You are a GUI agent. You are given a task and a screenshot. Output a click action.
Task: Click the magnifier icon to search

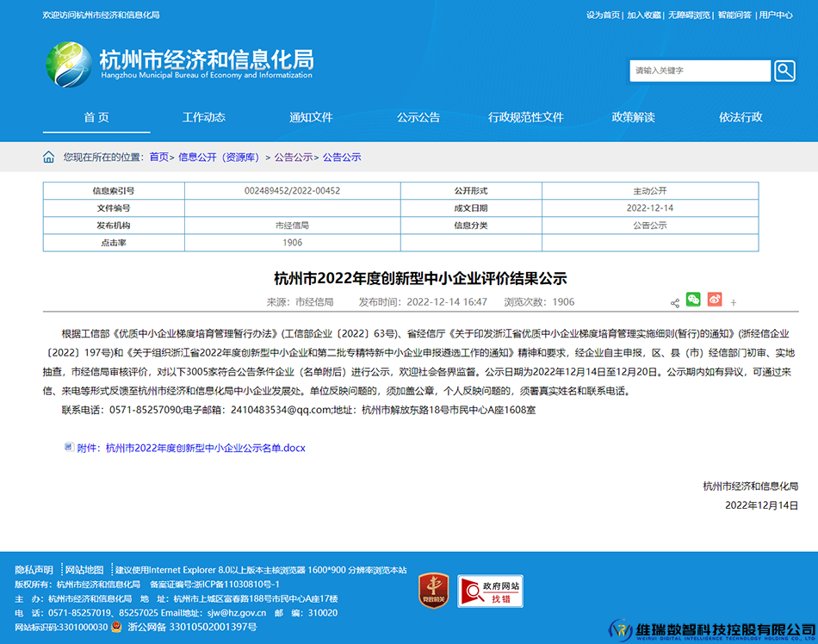coord(784,70)
